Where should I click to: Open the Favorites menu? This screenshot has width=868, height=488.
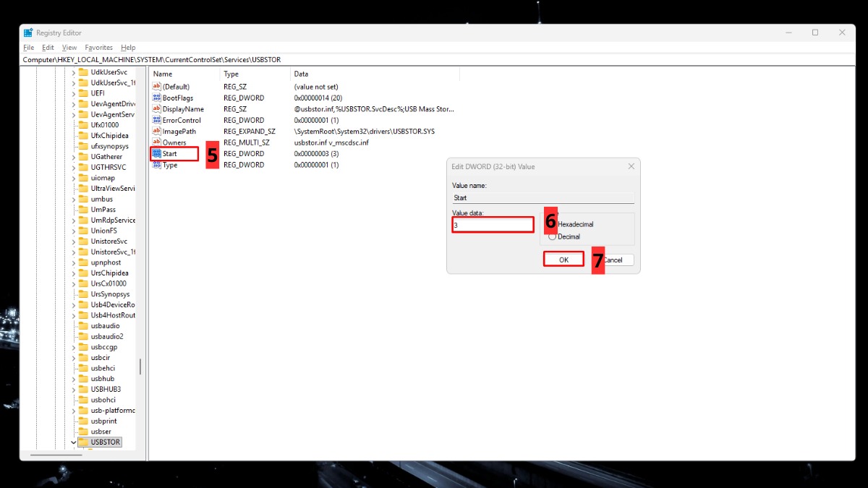[x=98, y=46]
